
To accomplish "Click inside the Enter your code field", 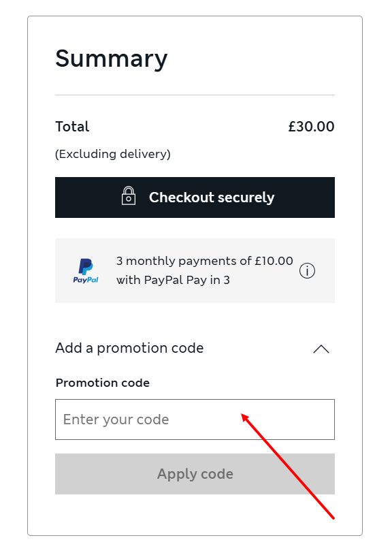I will click(x=195, y=419).
